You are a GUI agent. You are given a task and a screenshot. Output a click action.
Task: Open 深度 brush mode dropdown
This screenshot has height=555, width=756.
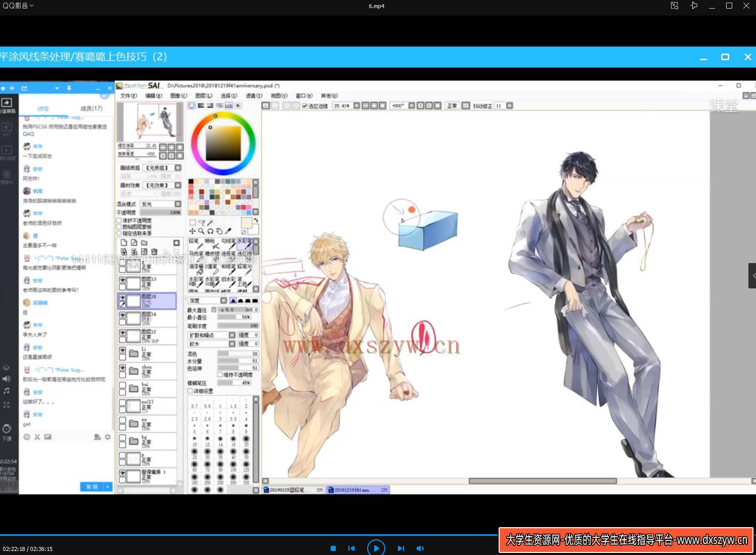pos(224,301)
